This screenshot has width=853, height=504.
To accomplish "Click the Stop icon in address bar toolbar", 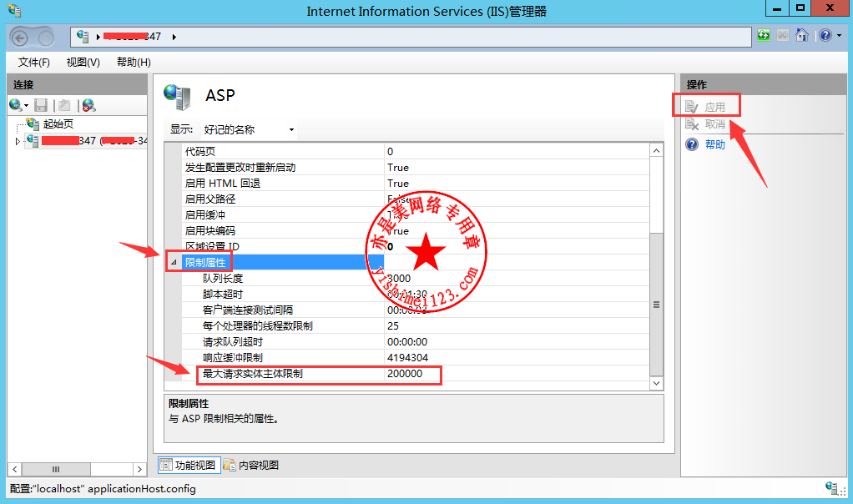I will (x=782, y=35).
